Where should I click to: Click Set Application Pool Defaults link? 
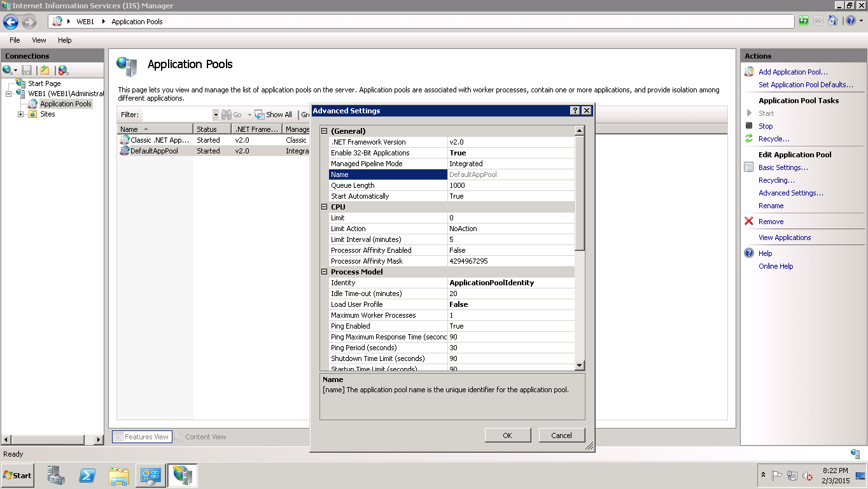pyautogui.click(x=806, y=85)
